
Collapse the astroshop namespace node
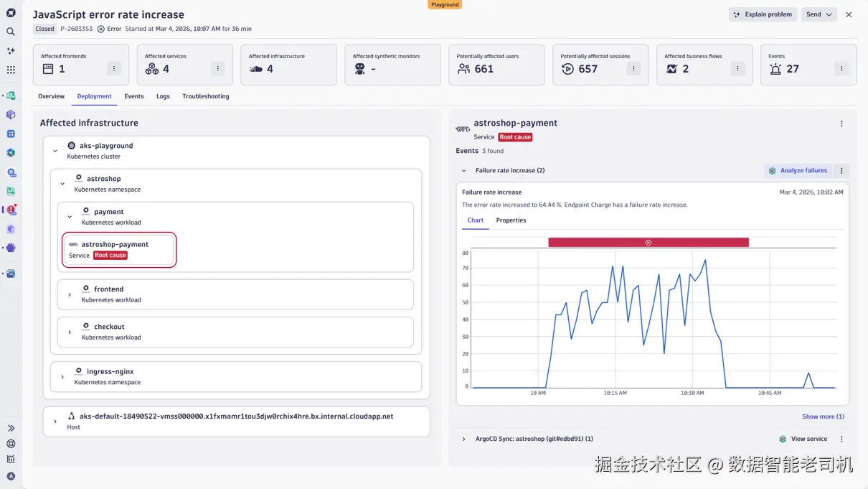point(62,184)
